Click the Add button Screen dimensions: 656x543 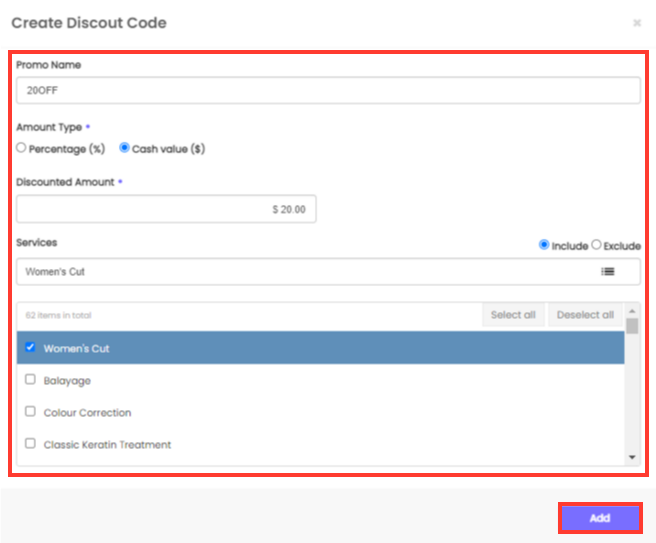[599, 518]
